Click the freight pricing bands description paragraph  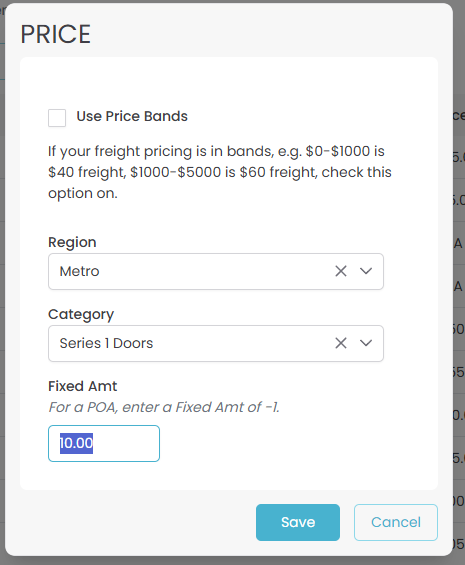point(220,172)
